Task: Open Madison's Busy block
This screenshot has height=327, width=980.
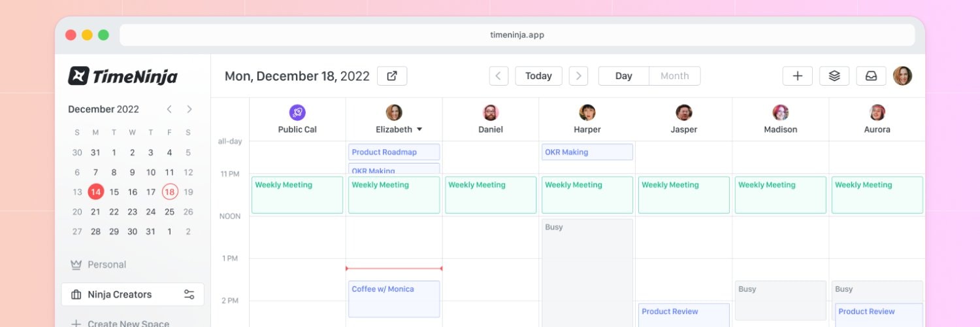Action: pyautogui.click(x=781, y=301)
